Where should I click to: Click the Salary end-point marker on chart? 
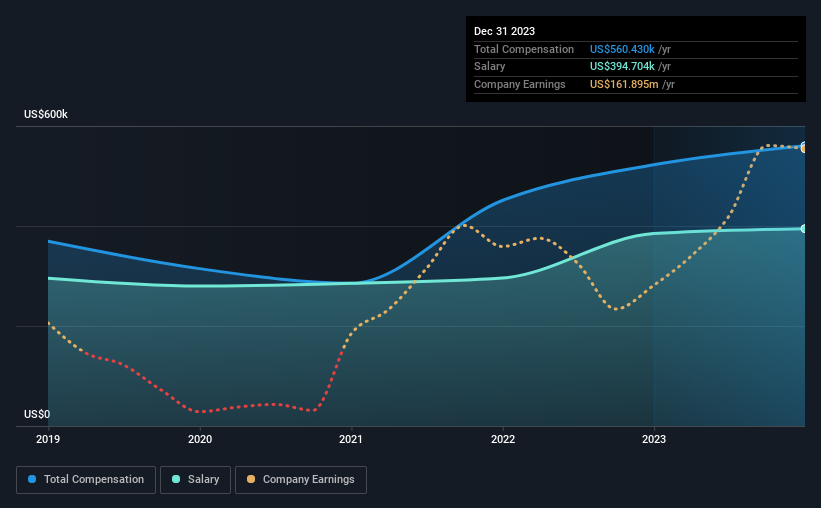point(804,229)
